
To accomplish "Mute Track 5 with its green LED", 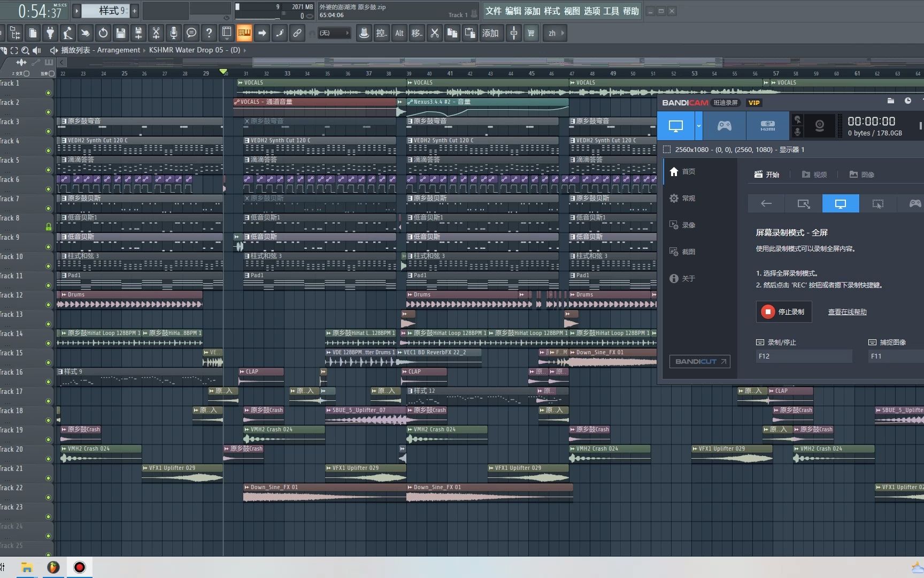I will tap(48, 170).
